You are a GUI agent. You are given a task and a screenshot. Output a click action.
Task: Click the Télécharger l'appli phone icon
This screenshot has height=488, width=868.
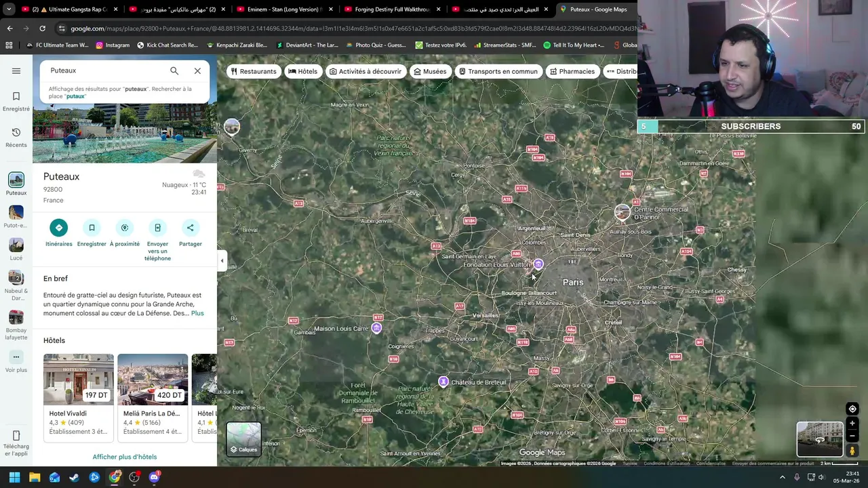tap(16, 435)
